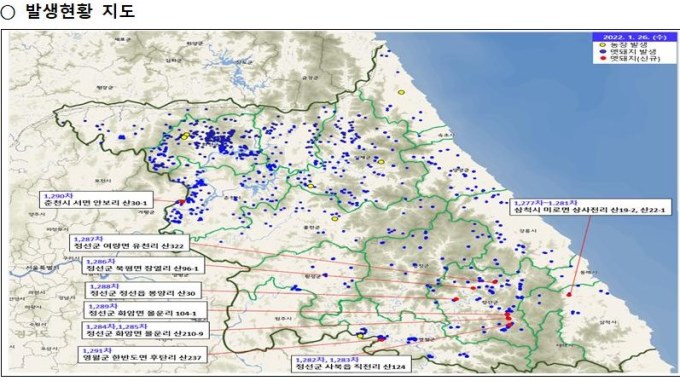Screen dimensions: 680x381
Task: Click the 1,289차 정선군 화암면 몰운리 104-1 label
Action: pyautogui.click(x=145, y=310)
